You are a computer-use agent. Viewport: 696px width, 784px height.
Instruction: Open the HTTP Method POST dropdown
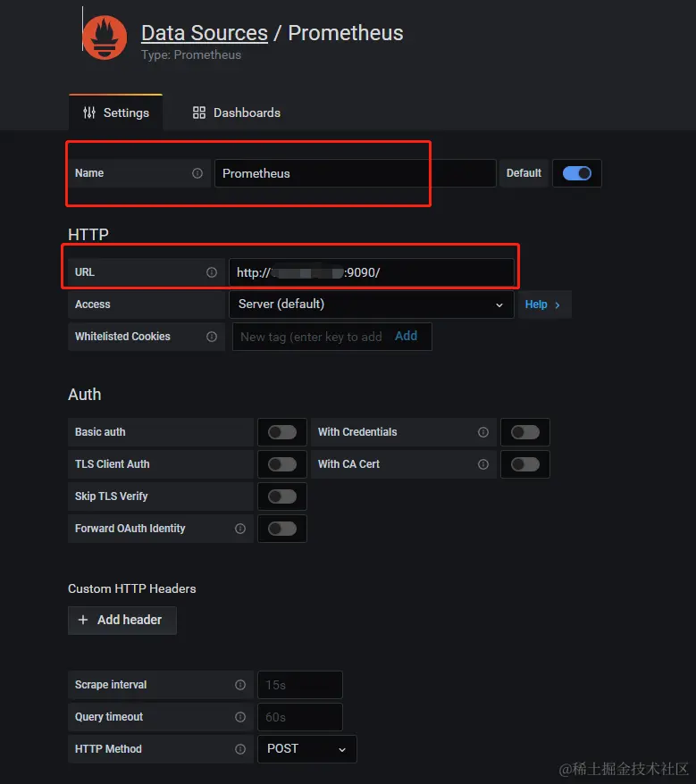(x=306, y=748)
